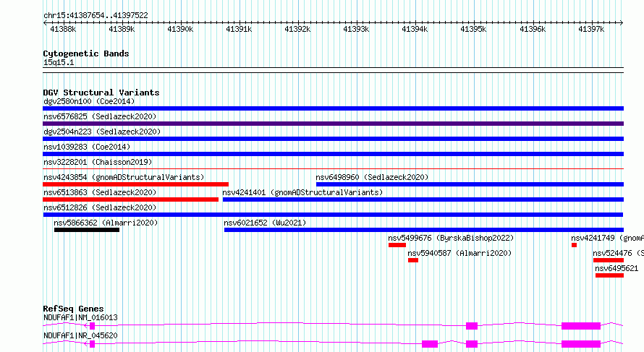This screenshot has height=352, width=644.
Task: Click the 41392k ruler position
Action: (x=298, y=29)
